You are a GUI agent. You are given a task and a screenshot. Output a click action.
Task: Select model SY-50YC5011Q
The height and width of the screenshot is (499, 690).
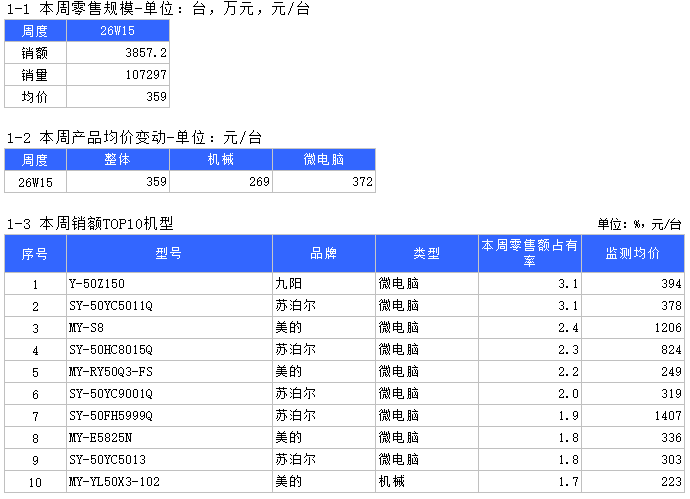[169, 305]
